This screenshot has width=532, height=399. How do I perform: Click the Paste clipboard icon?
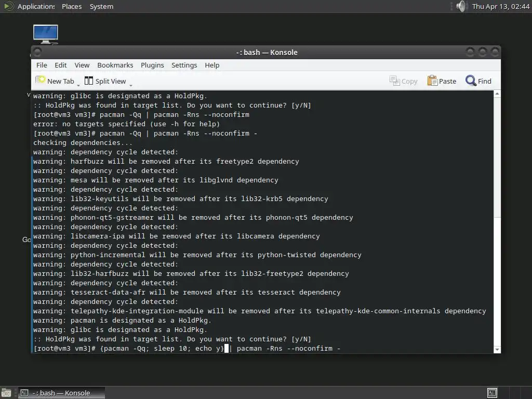432,81
